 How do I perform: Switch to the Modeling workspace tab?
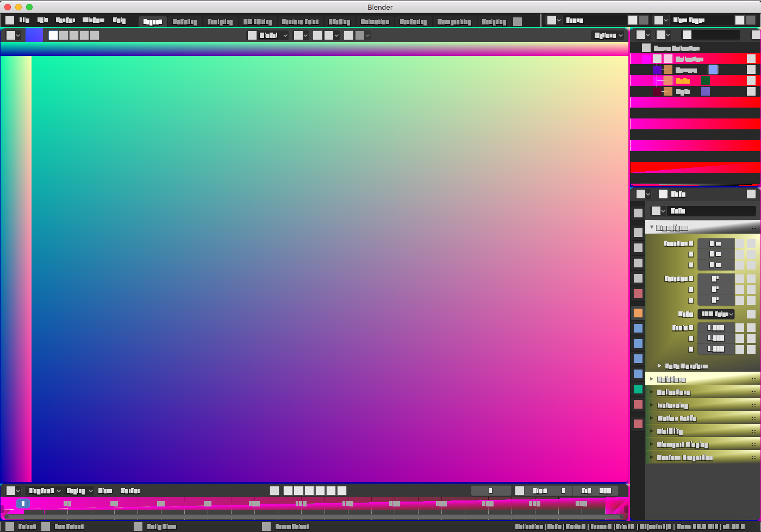(185, 22)
